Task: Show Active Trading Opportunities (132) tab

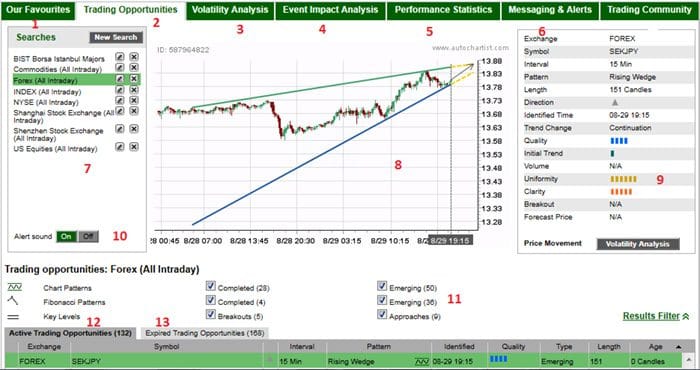Action: pos(70,333)
